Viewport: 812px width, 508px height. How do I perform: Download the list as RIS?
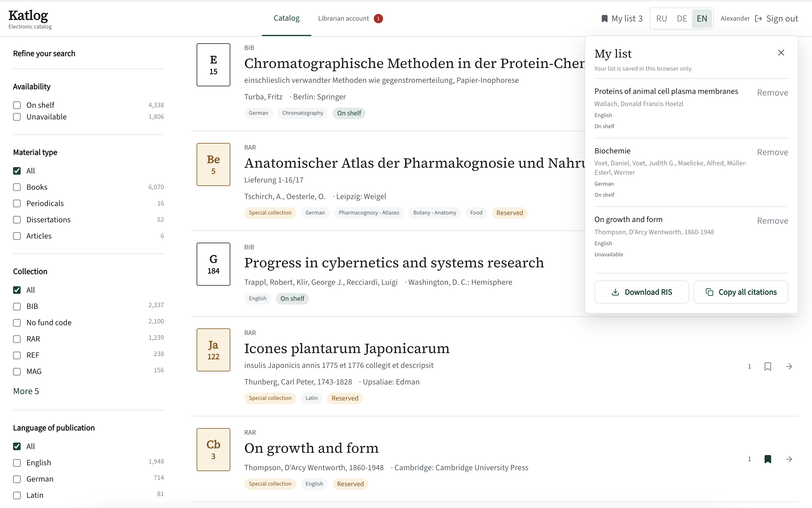point(642,292)
